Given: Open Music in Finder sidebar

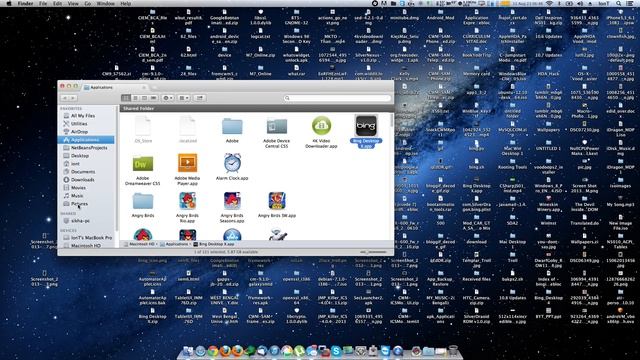Looking at the screenshot, I should [x=77, y=196].
